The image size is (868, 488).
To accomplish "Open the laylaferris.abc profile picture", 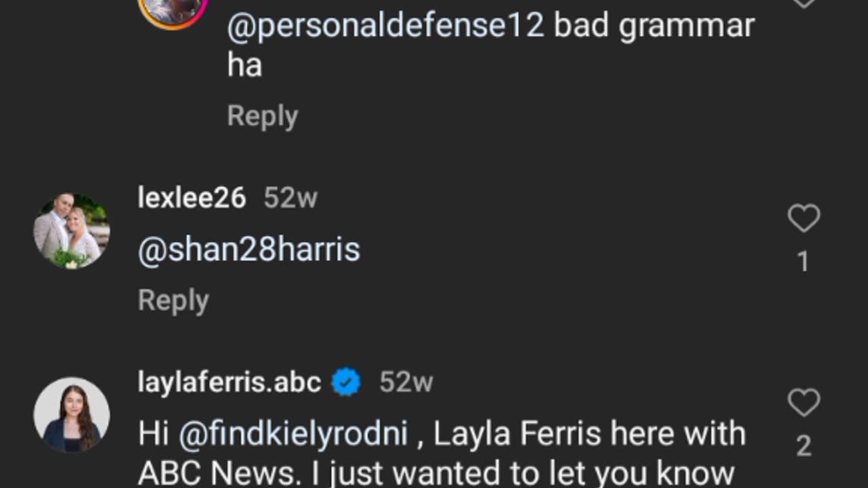I will (71, 414).
